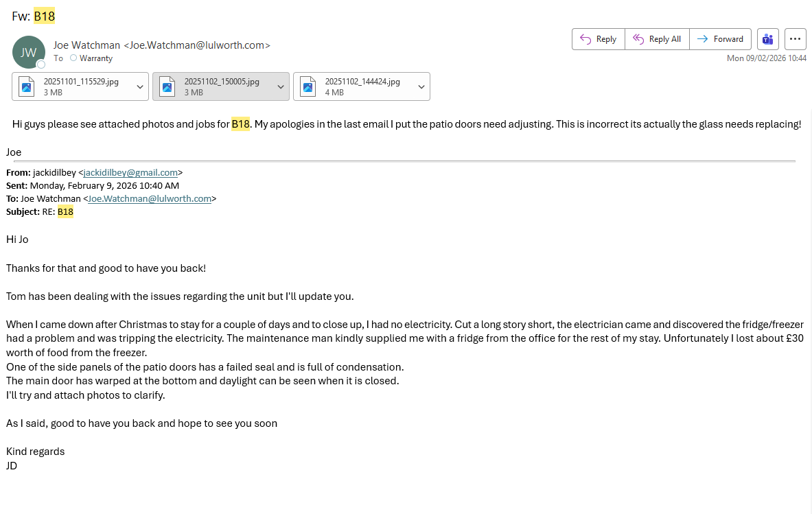Image resolution: width=812 pixels, height=514 pixels.
Task: Click the jackidilbey@gmail.com email link
Action: pyautogui.click(x=130, y=173)
